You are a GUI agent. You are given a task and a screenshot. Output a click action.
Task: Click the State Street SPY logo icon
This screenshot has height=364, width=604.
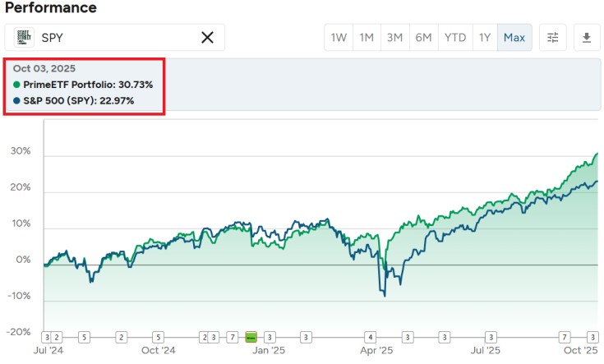(25, 37)
